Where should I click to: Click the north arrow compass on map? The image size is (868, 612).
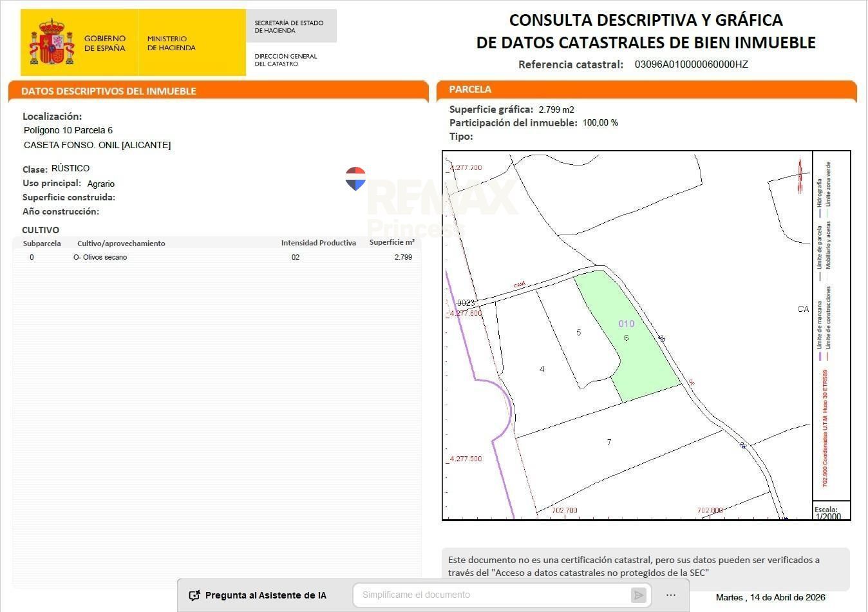click(x=800, y=176)
